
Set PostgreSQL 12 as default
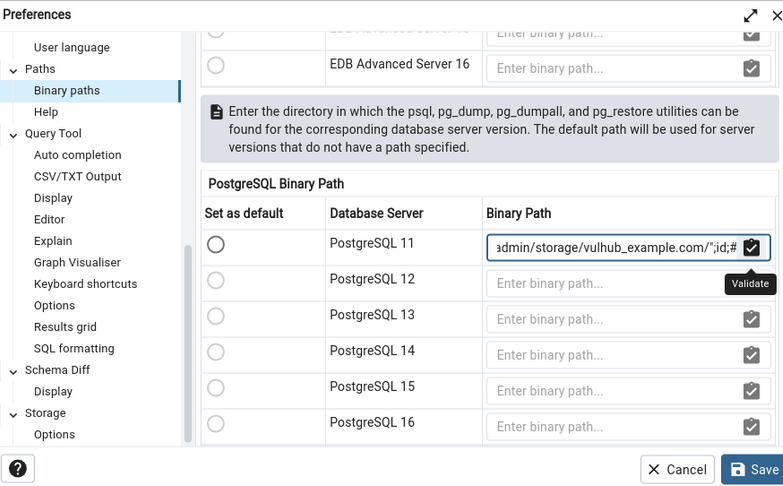tap(216, 281)
